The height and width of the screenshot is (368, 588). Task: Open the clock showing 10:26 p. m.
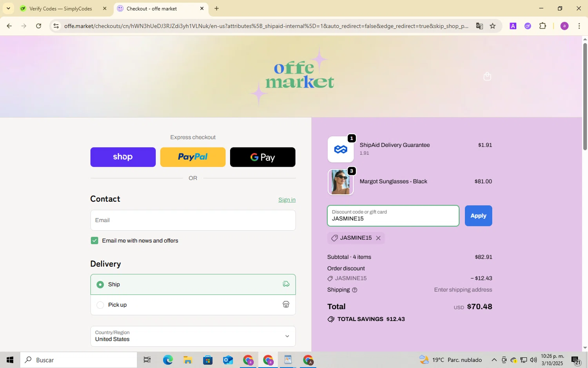pos(552,360)
